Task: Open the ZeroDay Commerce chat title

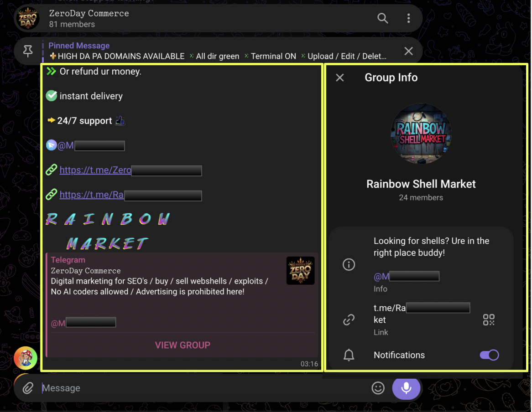Action: point(89,13)
